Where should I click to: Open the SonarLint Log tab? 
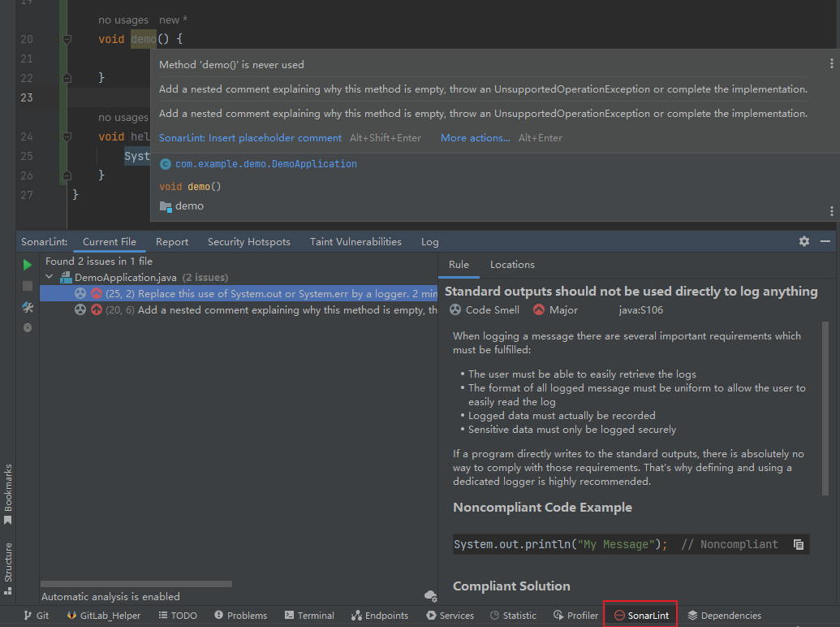(429, 242)
